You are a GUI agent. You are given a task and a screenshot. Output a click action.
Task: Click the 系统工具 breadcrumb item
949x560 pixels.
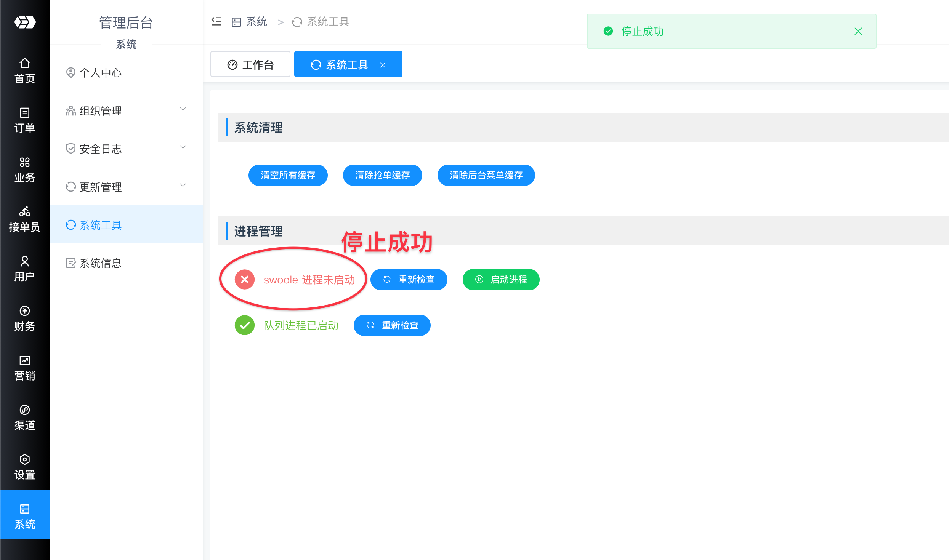click(x=321, y=22)
